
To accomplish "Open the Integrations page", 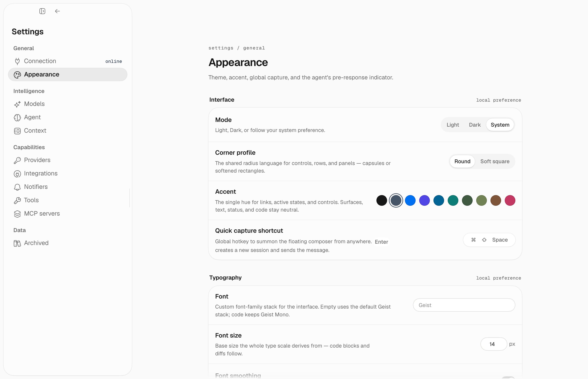I will coord(68,173).
